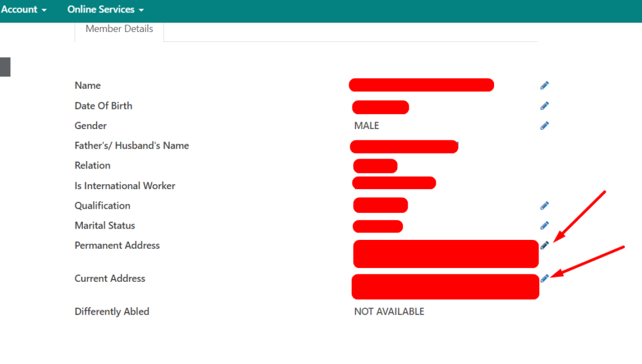
Task: Click the NOT AVAILABLE text for Differently Abled
Action: point(389,311)
